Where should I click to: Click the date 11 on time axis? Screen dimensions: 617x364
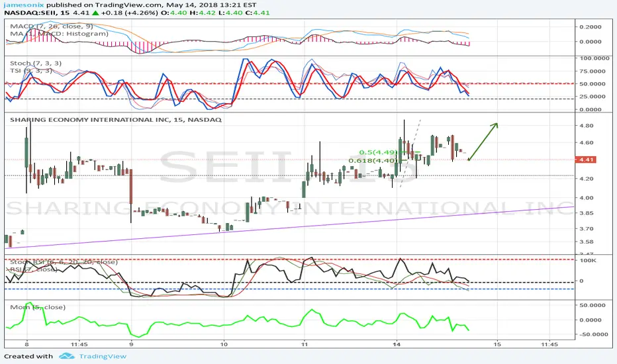(304, 344)
